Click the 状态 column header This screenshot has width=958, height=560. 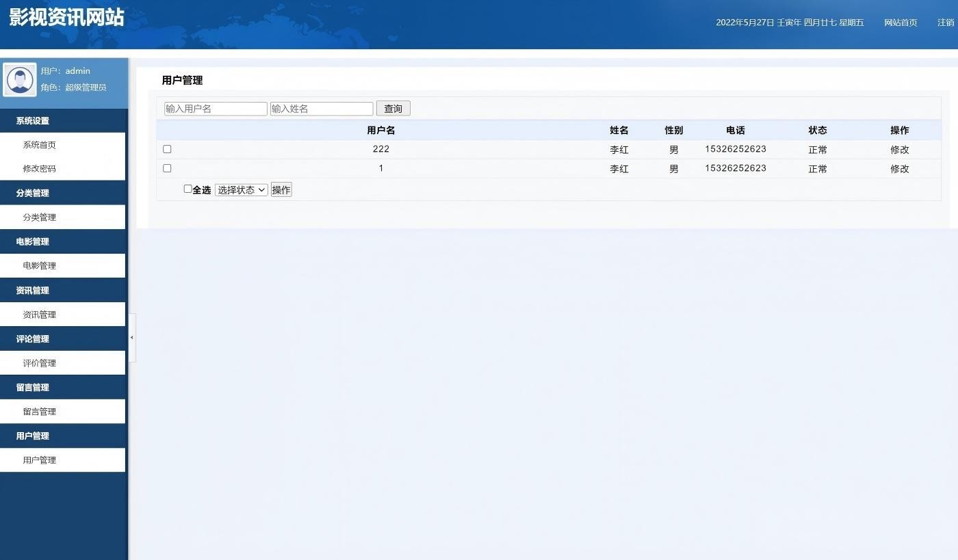818,130
